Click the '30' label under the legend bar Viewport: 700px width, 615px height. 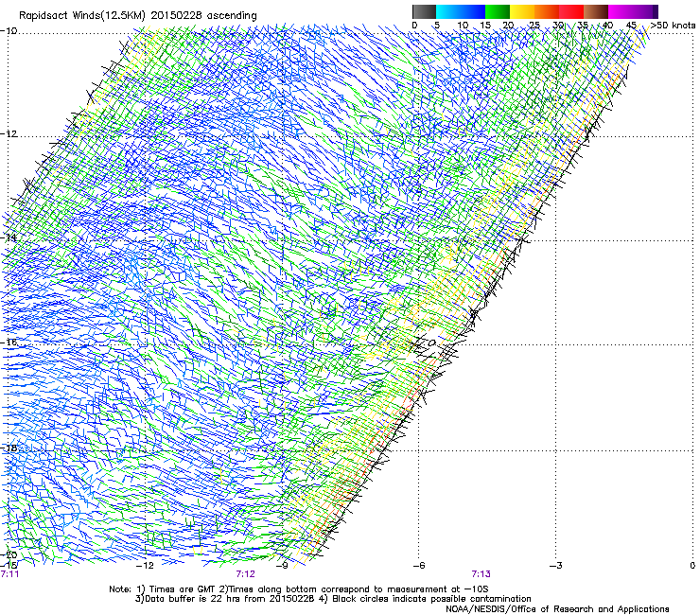click(558, 25)
